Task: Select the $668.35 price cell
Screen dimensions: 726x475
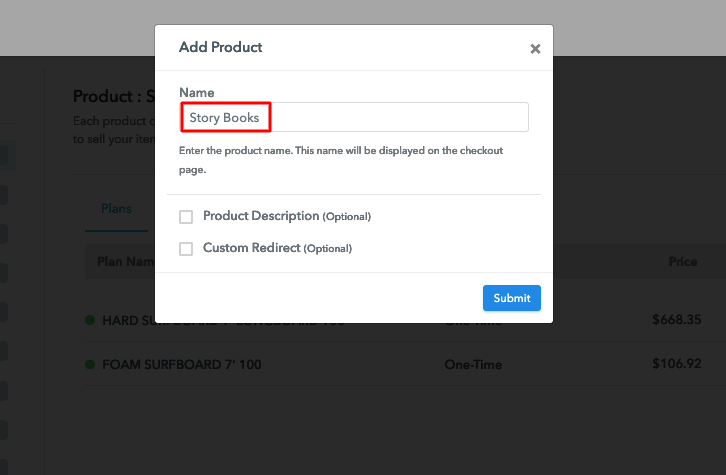Action: (x=674, y=320)
